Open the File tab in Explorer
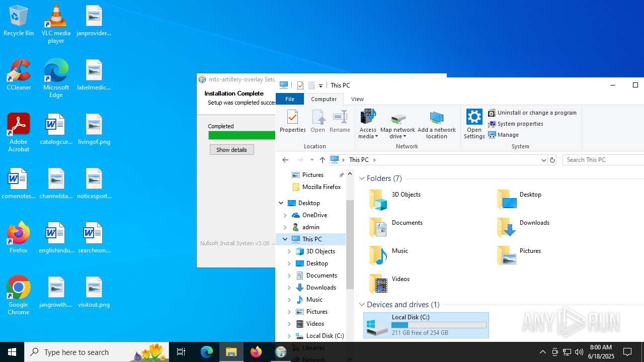 tap(290, 99)
